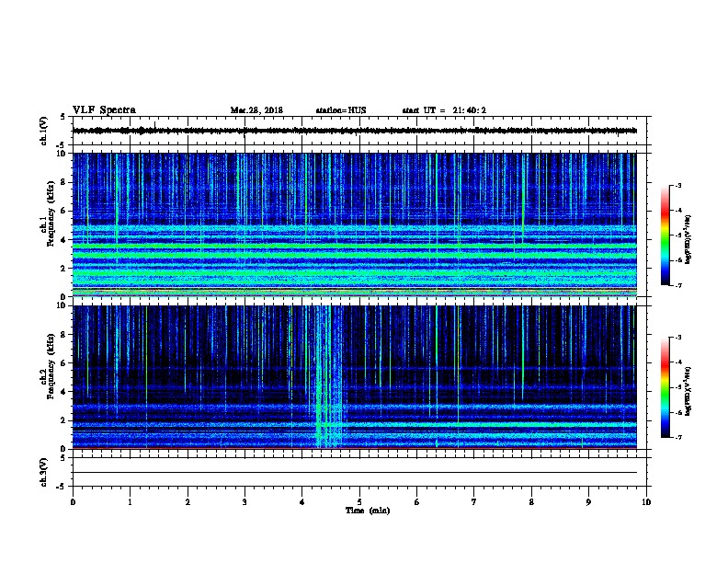Click time axis tick label "7"

474,502
